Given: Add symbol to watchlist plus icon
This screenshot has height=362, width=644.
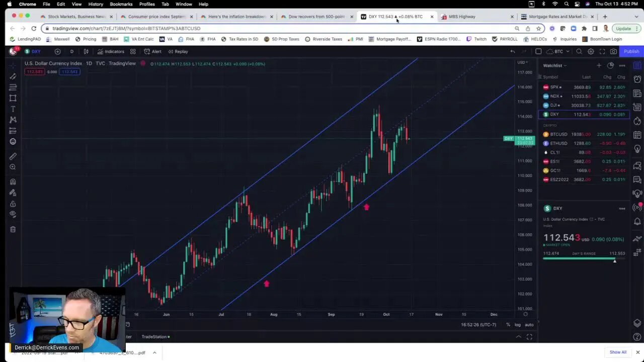Looking at the screenshot, I should pyautogui.click(x=599, y=65).
